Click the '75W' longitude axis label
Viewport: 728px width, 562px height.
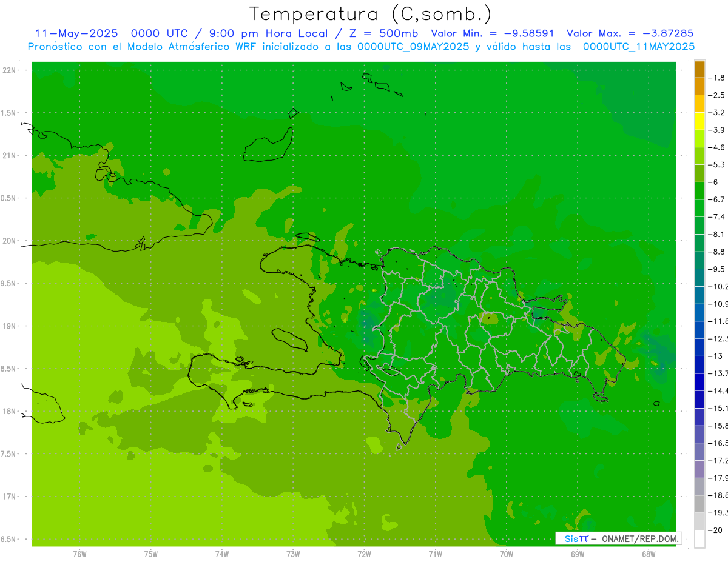pos(151,554)
